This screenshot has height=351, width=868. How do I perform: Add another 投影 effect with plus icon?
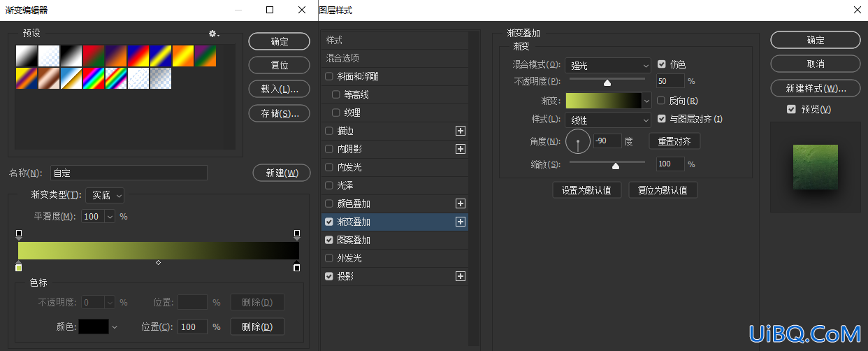click(x=461, y=276)
